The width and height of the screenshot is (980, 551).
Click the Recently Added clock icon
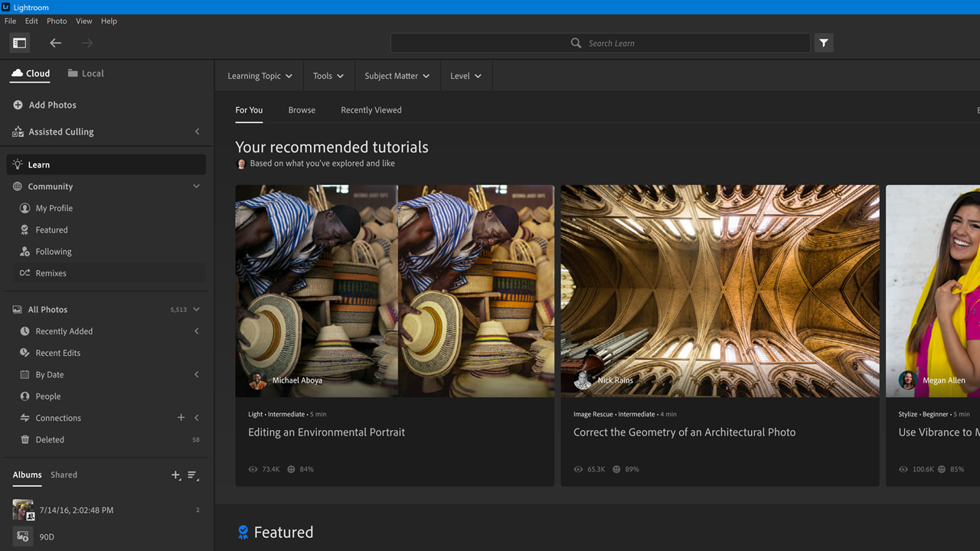(24, 331)
